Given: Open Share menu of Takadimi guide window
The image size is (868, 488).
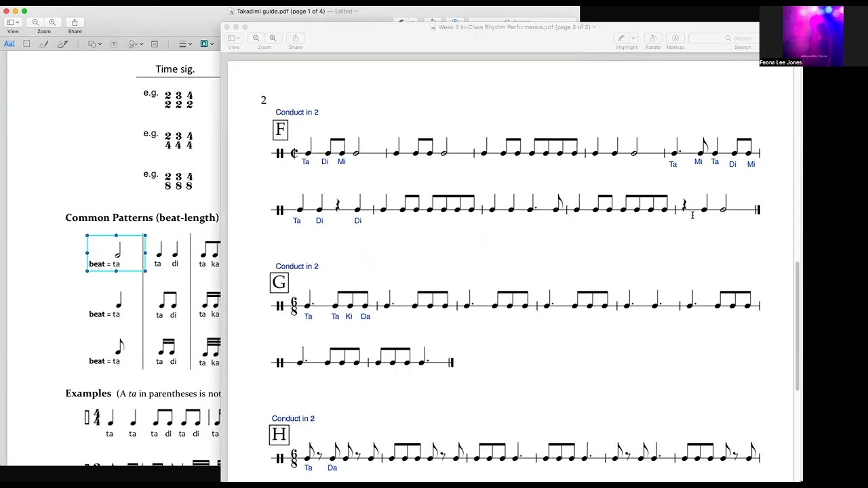Looking at the screenshot, I should 75,22.
